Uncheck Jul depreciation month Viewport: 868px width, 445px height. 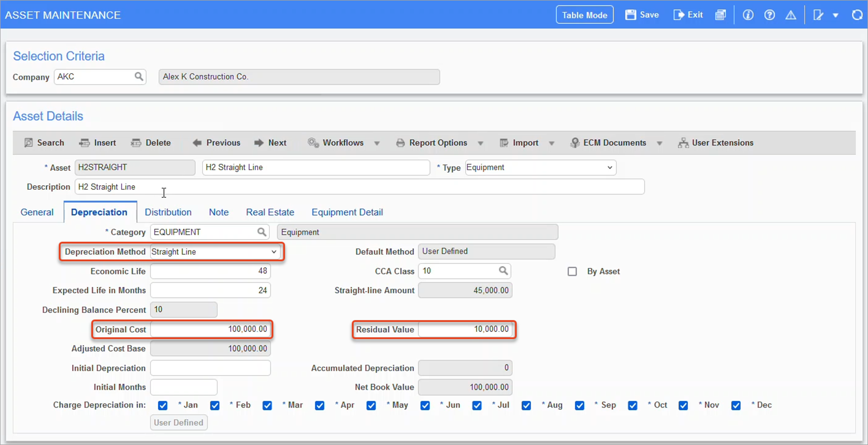pos(477,406)
